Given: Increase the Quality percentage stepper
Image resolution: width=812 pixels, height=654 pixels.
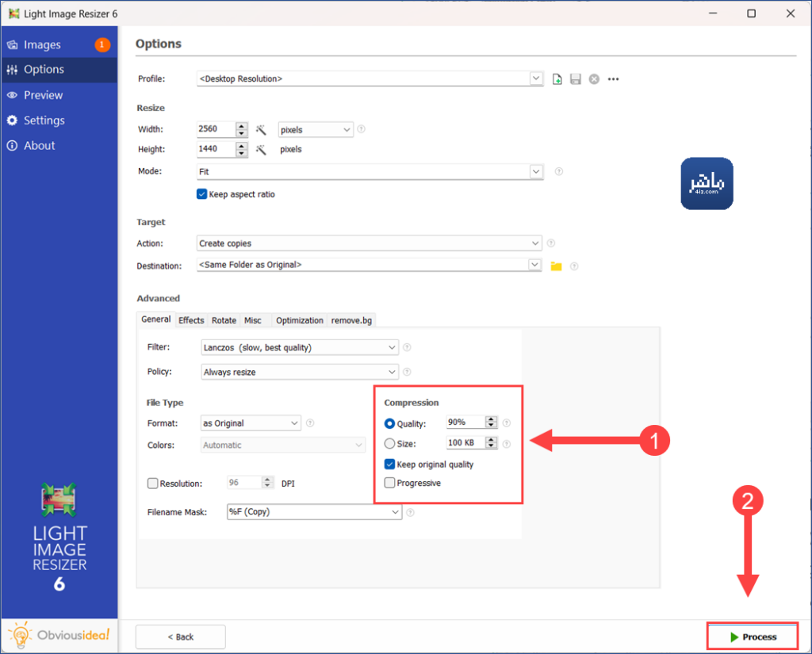Looking at the screenshot, I should tap(492, 419).
